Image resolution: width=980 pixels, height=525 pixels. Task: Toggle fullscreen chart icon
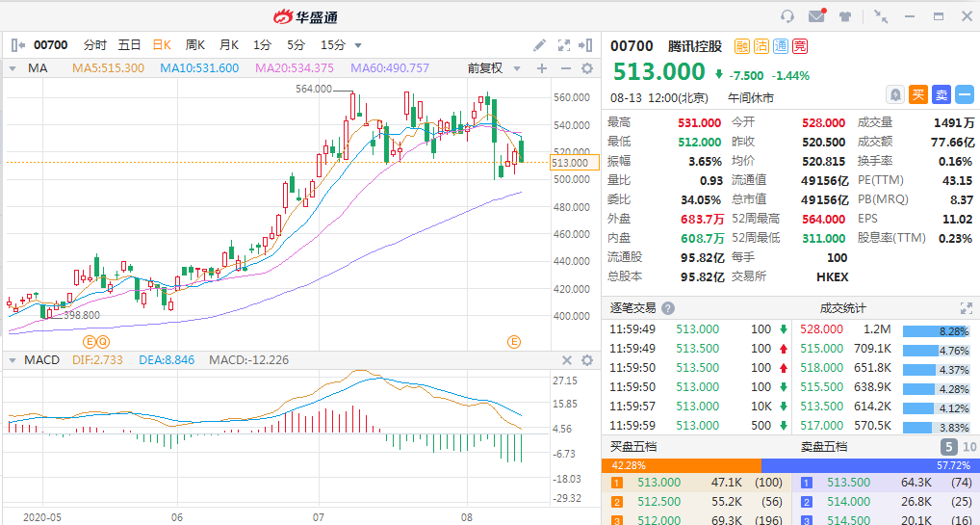564,45
